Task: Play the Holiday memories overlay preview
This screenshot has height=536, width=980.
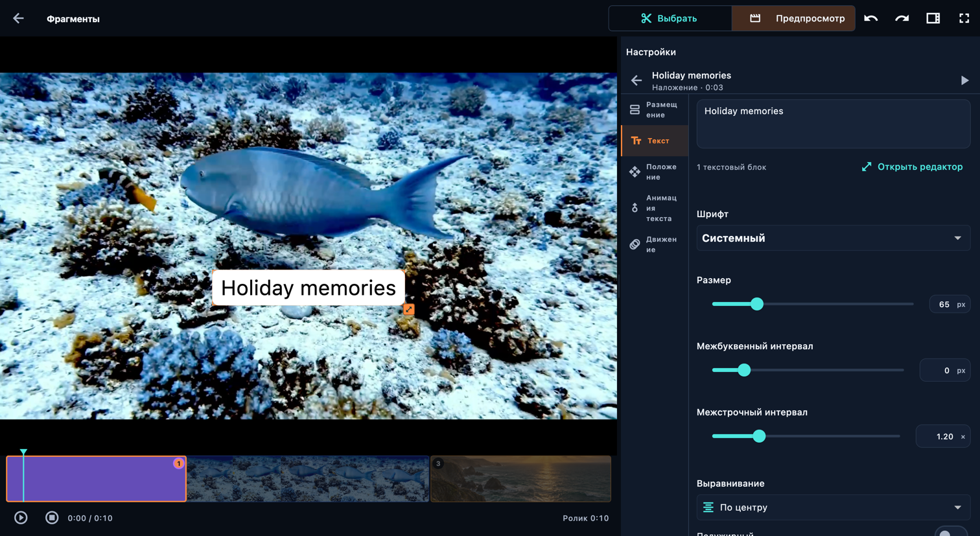Action: pos(964,80)
